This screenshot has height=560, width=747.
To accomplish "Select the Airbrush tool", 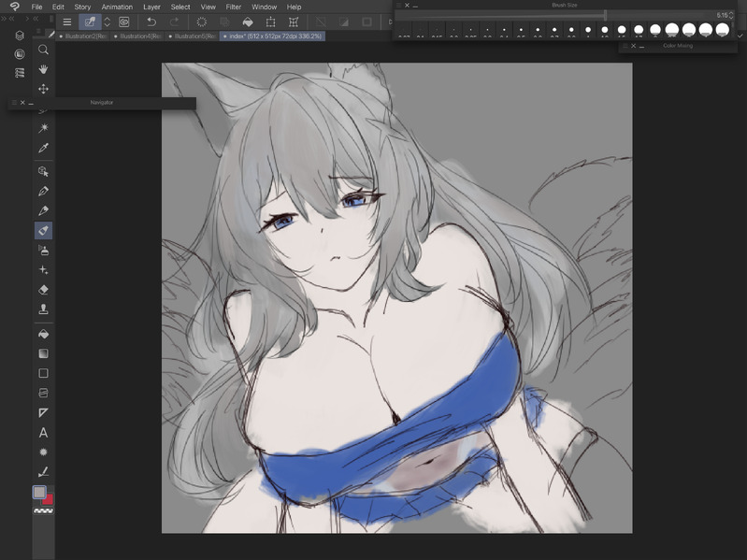I will (43, 250).
